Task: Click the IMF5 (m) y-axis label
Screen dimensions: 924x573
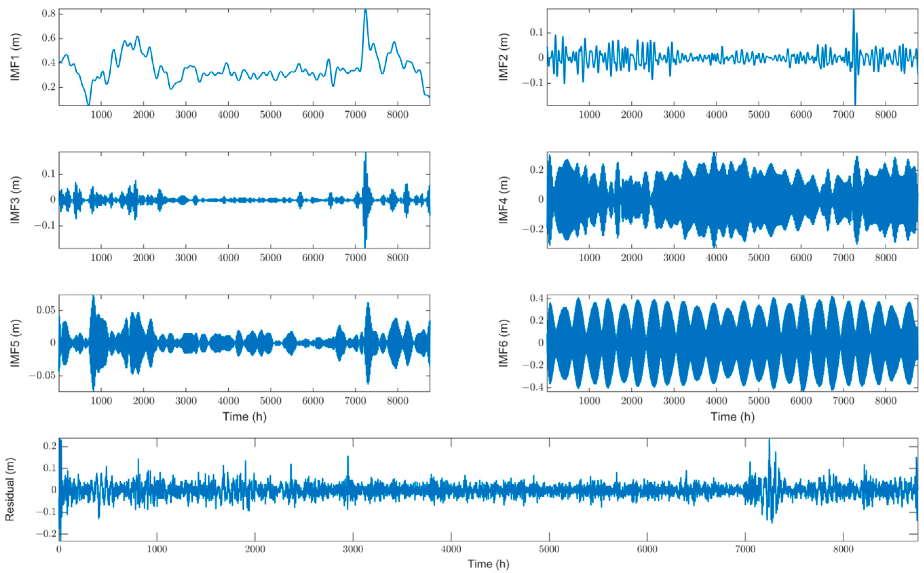Action: click(15, 343)
